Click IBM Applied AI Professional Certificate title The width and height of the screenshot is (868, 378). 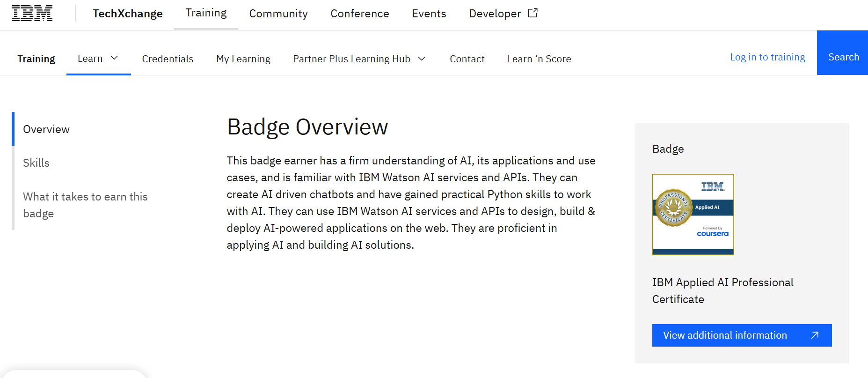click(x=722, y=291)
